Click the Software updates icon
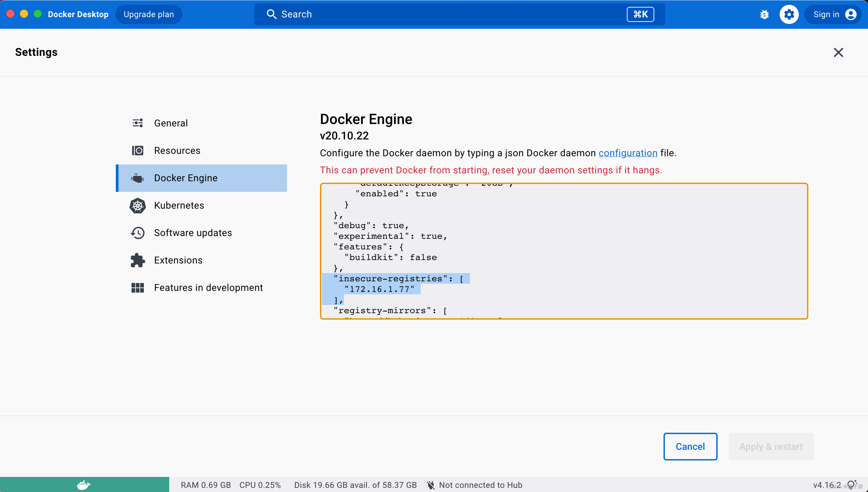This screenshot has width=868, height=492. point(138,233)
